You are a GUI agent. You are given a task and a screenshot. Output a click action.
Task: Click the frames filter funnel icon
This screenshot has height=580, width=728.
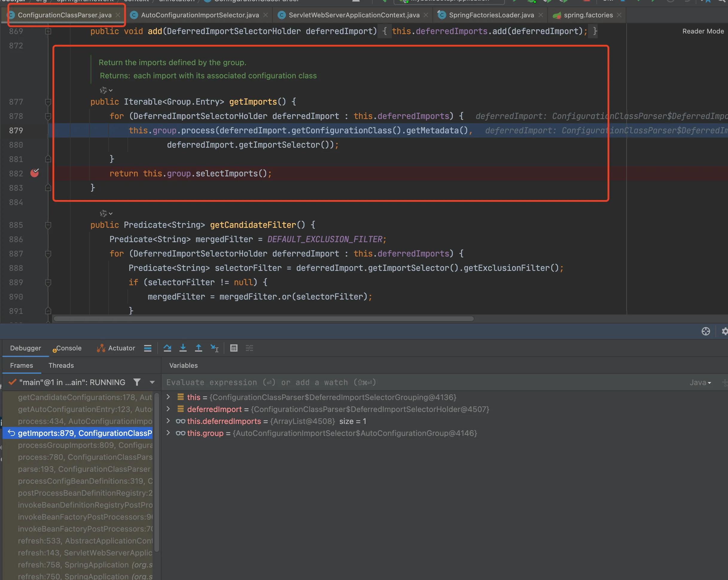pos(137,382)
